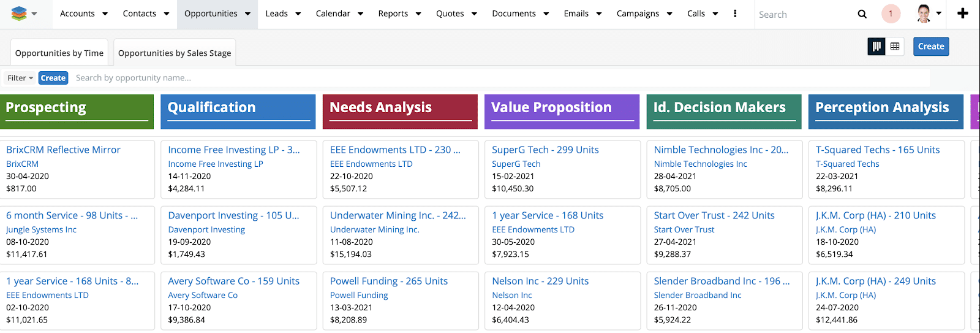Click the red Needs Analysis column header
The image size is (980, 333).
(x=400, y=112)
